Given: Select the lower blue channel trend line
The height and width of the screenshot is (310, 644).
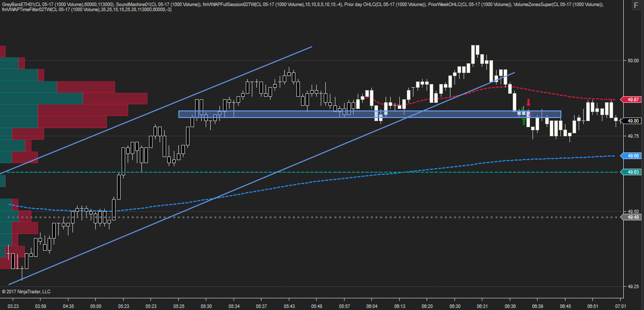Looking at the screenshot, I should point(261,178).
